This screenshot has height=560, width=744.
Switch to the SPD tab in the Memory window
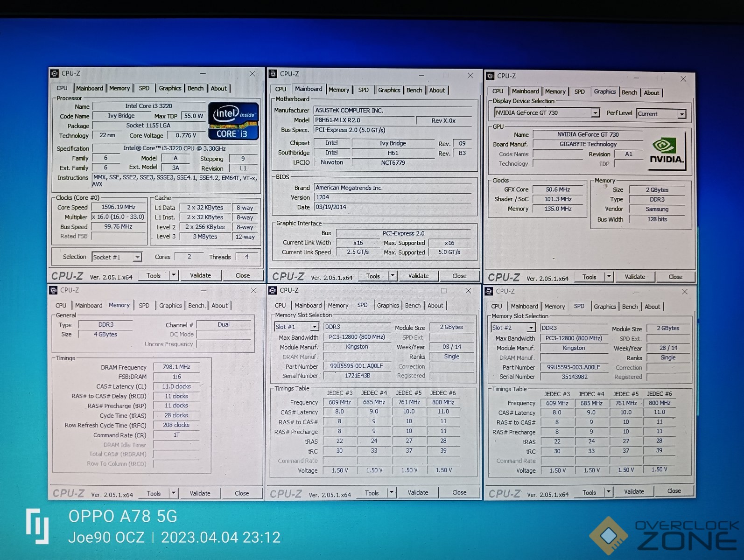click(144, 305)
